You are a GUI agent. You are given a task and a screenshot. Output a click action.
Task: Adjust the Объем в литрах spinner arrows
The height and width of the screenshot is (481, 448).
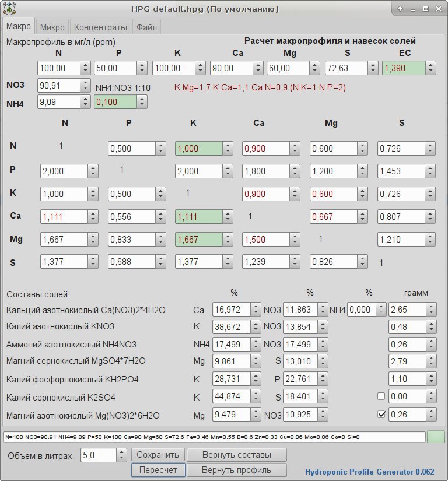[121, 455]
